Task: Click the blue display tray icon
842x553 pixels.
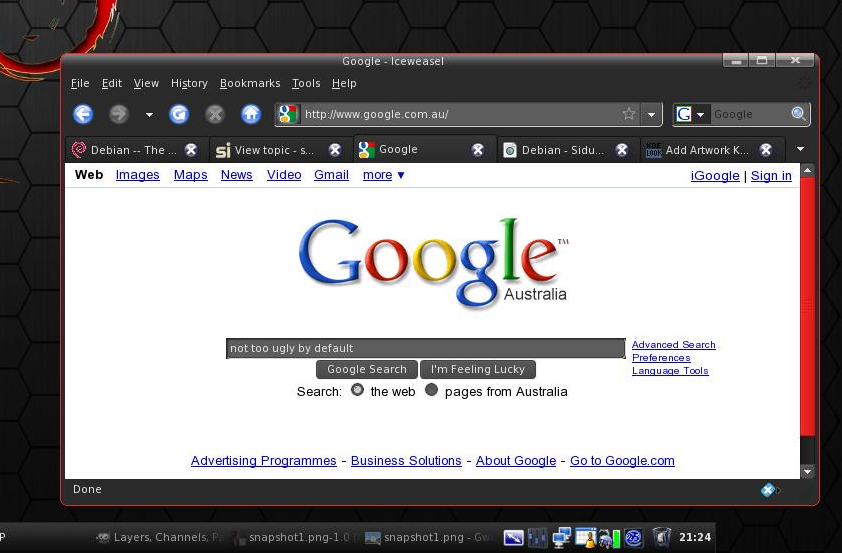Action: click(513, 537)
